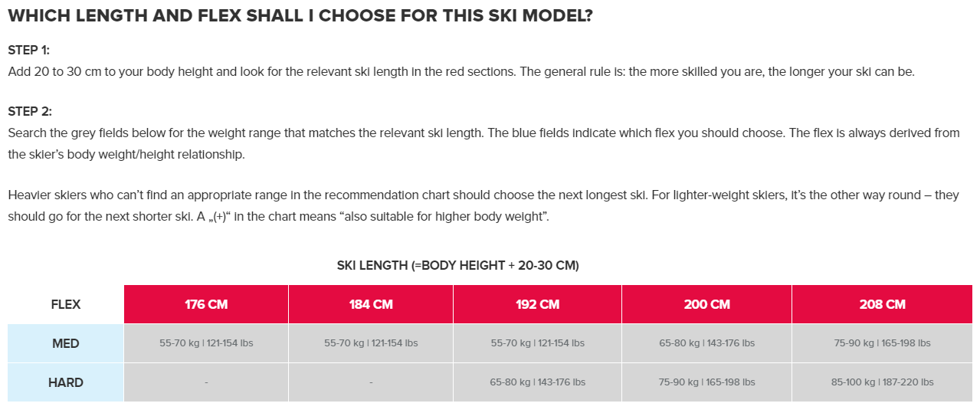
Task: Select the 184 CM red header cell
Action: (x=371, y=304)
